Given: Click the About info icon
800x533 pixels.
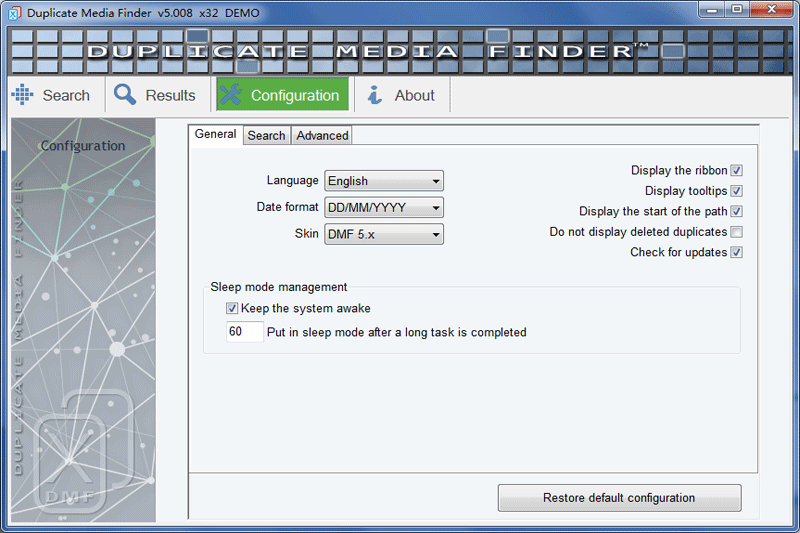Looking at the screenshot, I should coord(375,95).
